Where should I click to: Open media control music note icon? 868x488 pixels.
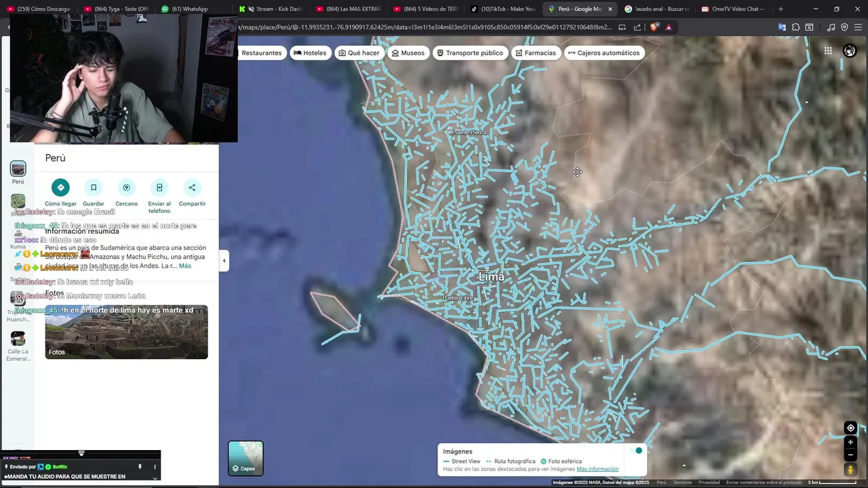click(x=831, y=27)
